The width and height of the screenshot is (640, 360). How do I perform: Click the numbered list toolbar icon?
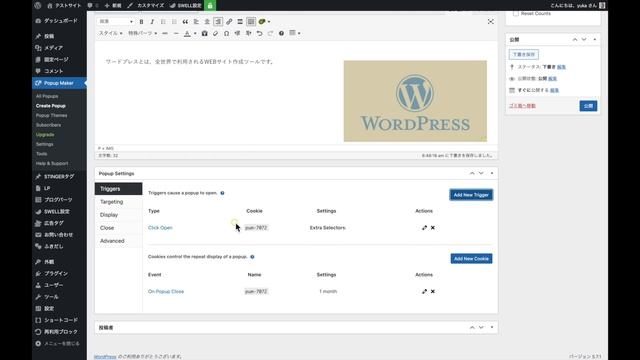[174, 22]
